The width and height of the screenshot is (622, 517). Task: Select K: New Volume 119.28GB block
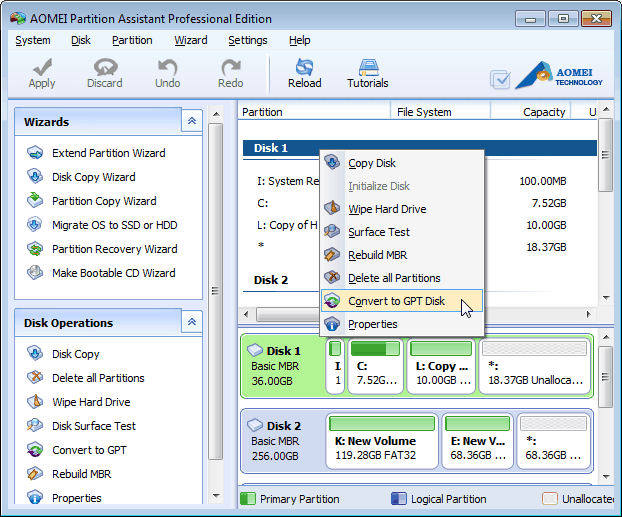pyautogui.click(x=382, y=441)
